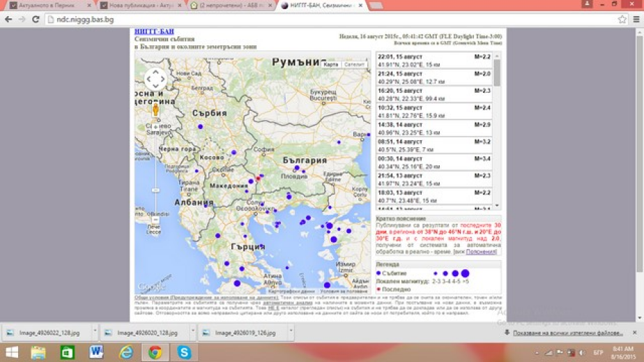This screenshot has width=644, height=362.
Task: Open Word from the taskbar
Action: click(95, 352)
